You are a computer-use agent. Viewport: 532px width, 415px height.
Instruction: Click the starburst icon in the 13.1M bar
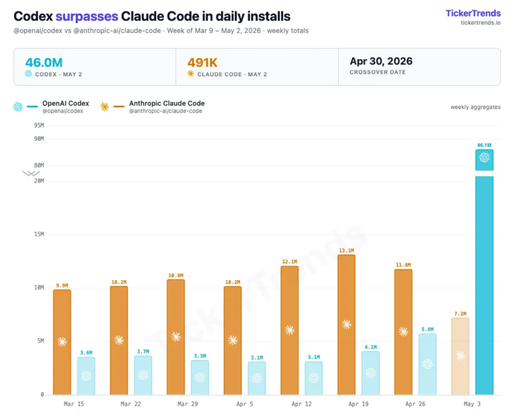[x=347, y=324]
